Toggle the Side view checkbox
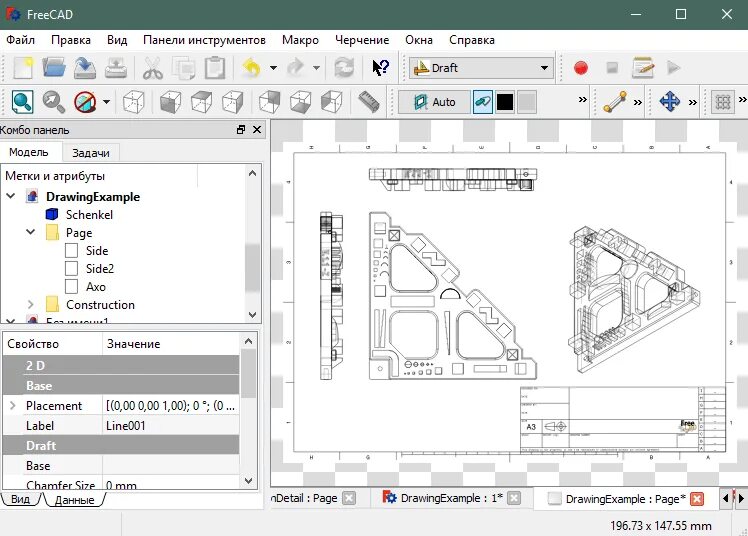This screenshot has height=536, width=748. [x=72, y=251]
